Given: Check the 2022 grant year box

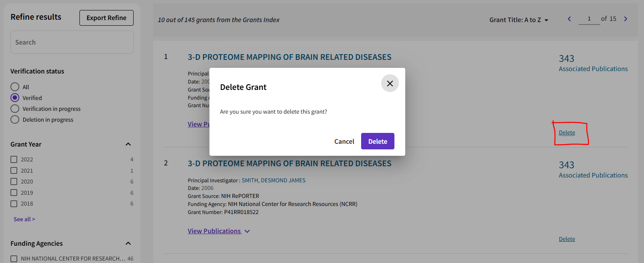Looking at the screenshot, I should click(14, 159).
